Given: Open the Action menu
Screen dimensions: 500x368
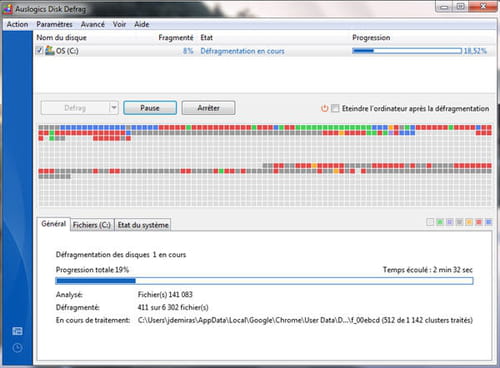Looking at the screenshot, I should [17, 24].
